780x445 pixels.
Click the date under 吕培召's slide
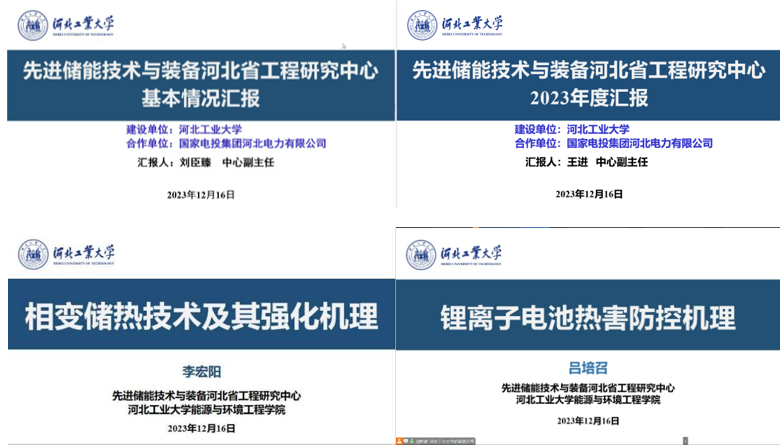point(587,420)
